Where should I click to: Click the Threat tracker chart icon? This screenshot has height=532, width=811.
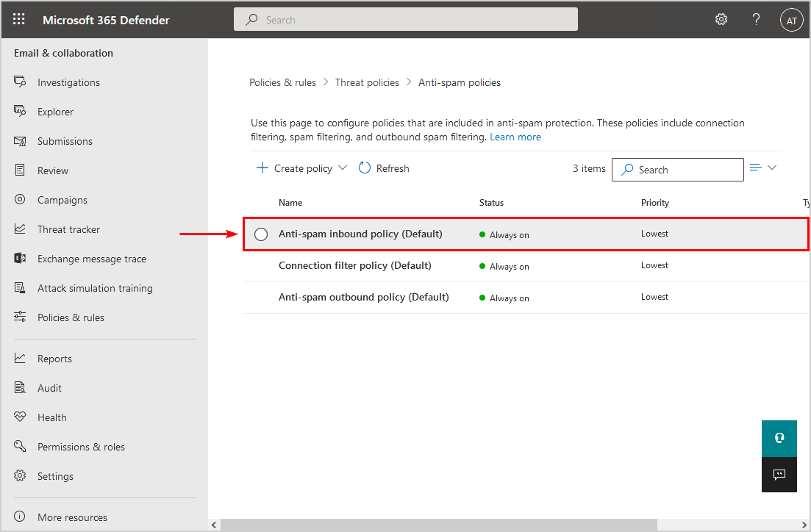coord(20,229)
